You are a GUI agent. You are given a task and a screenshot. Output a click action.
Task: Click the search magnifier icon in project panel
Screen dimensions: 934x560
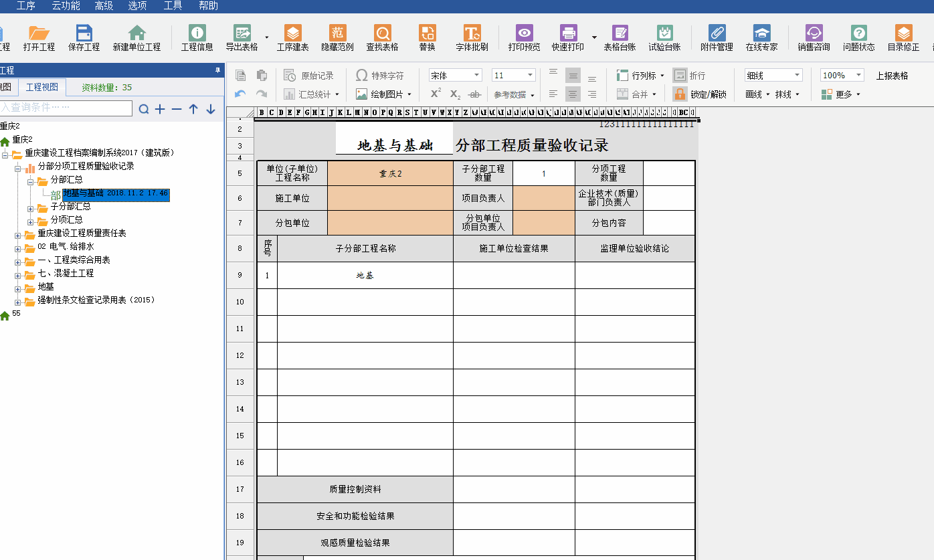click(x=144, y=109)
